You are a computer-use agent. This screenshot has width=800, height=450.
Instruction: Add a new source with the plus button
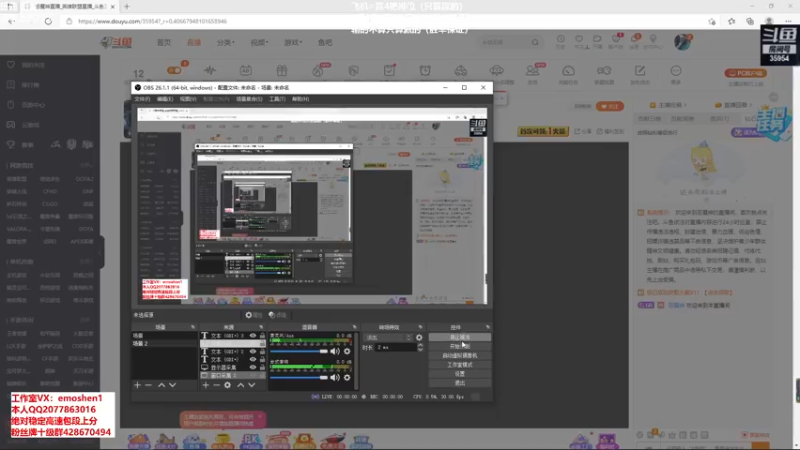click(206, 385)
